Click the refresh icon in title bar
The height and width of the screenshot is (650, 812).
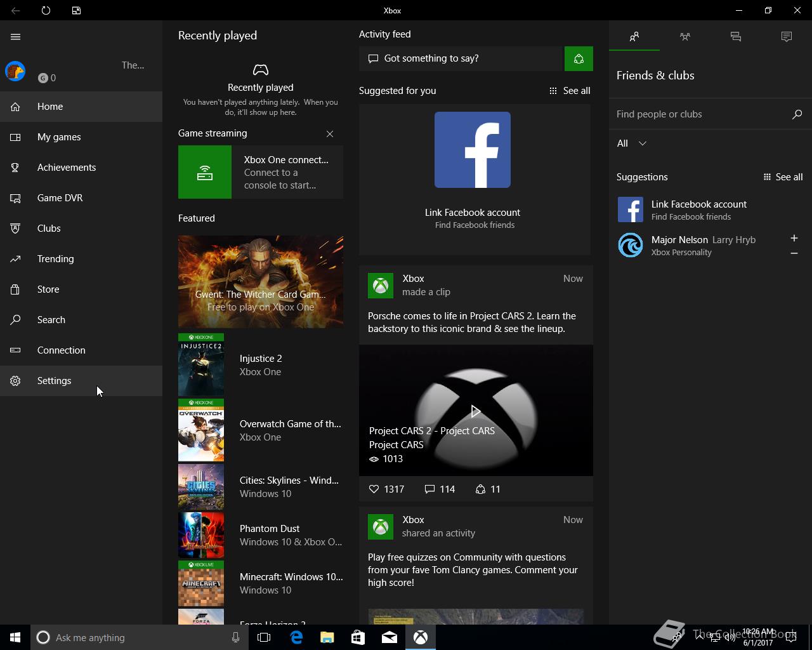point(46,10)
